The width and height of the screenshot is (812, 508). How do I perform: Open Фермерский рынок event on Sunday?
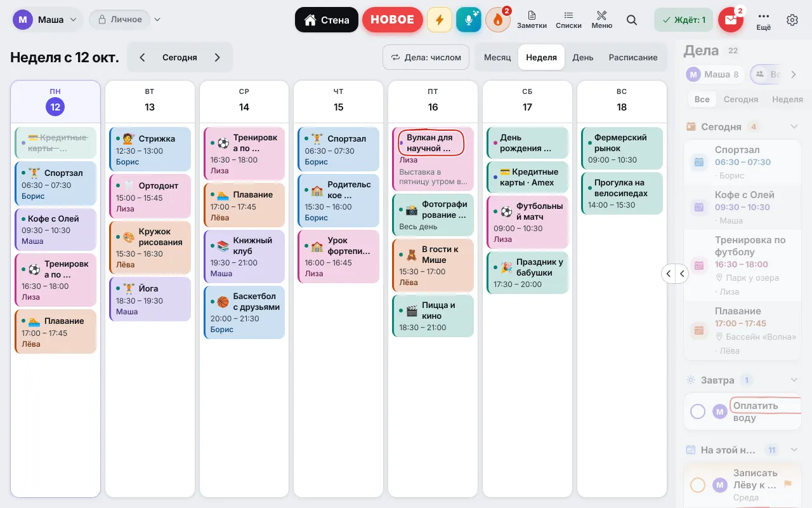[x=622, y=148]
